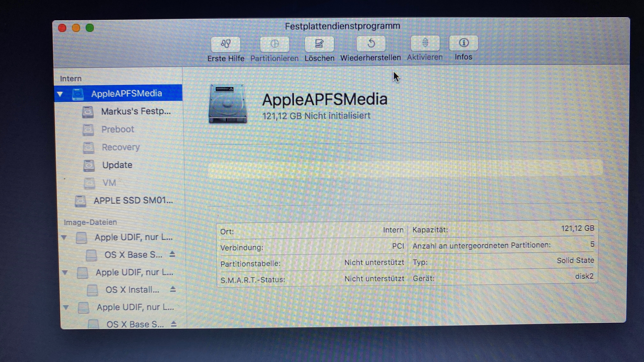Collapse the third Apple UDIF image
This screenshot has height=362, width=644.
[66, 307]
